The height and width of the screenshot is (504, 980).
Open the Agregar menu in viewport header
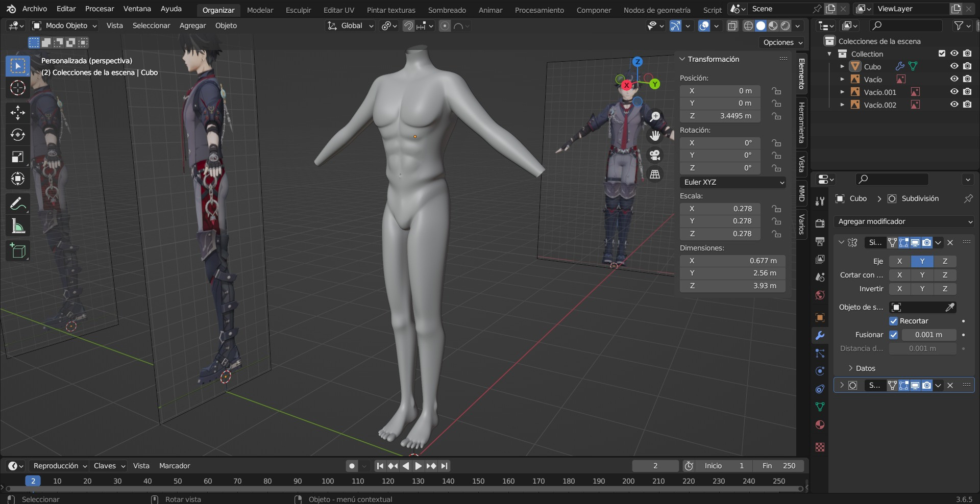192,26
